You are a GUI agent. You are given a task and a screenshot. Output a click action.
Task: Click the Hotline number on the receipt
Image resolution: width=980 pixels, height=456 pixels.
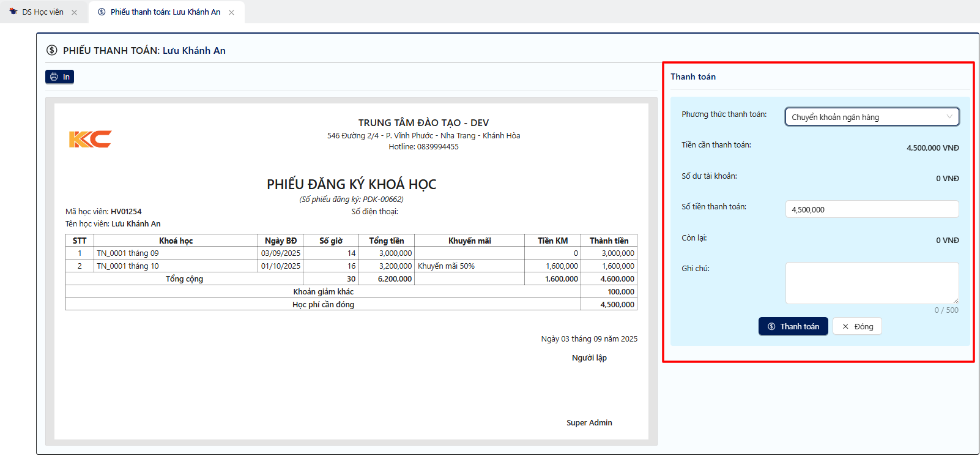click(x=437, y=147)
